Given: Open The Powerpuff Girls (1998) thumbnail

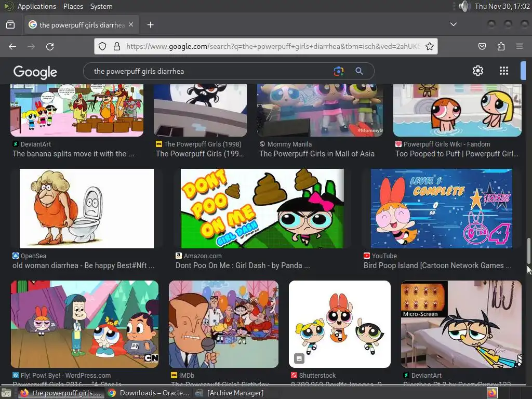Looking at the screenshot, I should [200, 110].
